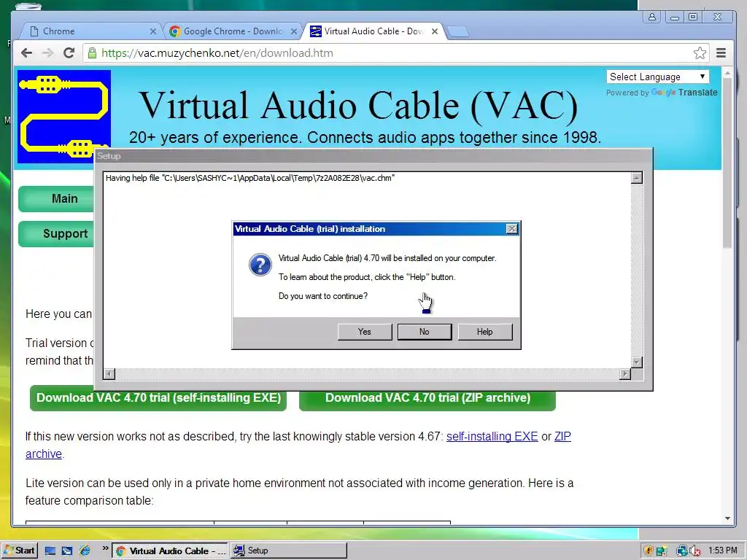This screenshot has width=747, height=560.
Task: Download VAC 4.70 trial self-installing EXE
Action: click(158, 398)
